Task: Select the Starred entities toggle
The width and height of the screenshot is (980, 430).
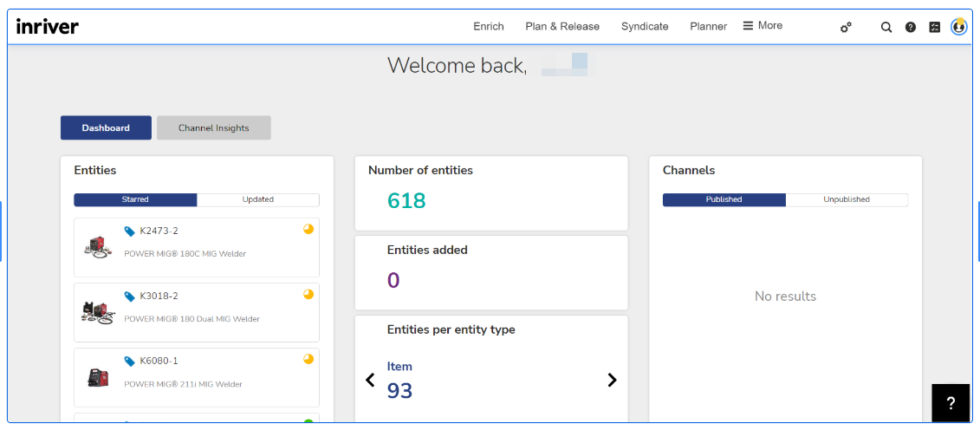Action: point(135,199)
